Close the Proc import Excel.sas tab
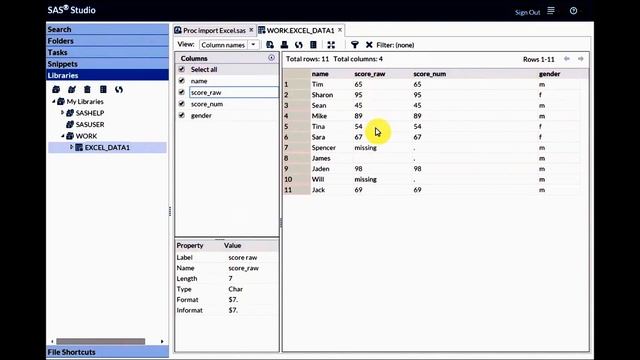Image resolution: width=640 pixels, height=360 pixels. coord(251,30)
